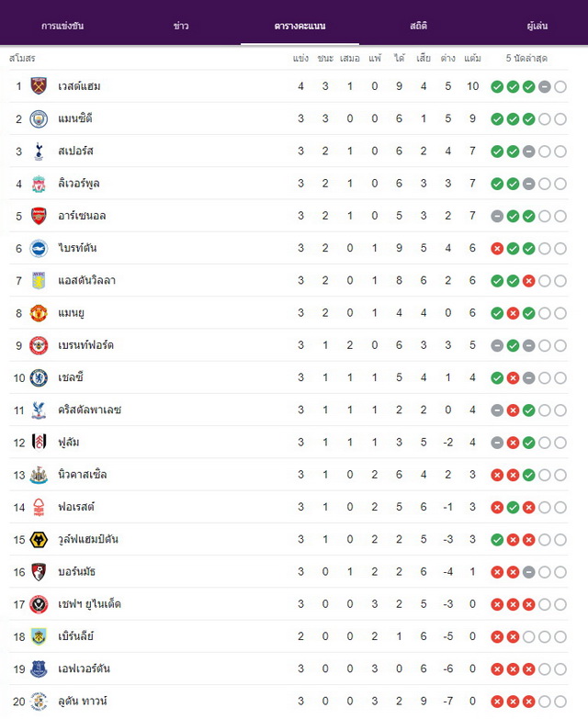
Task: Open the การแข่งขัน tab
Action: [x=62, y=26]
